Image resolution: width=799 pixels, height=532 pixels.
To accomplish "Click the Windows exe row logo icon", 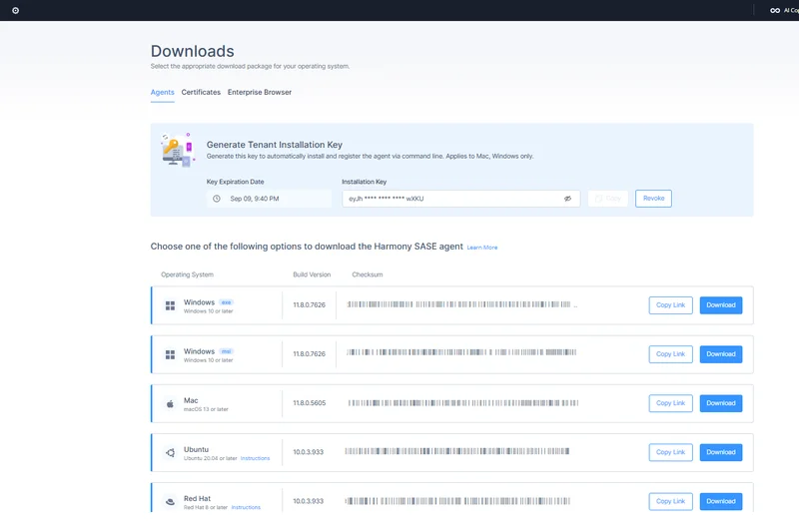I will coord(170,305).
